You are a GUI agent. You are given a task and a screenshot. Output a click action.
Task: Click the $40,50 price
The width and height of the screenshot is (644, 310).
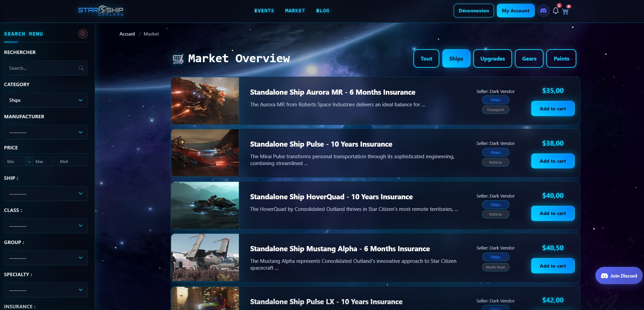[x=552, y=248]
